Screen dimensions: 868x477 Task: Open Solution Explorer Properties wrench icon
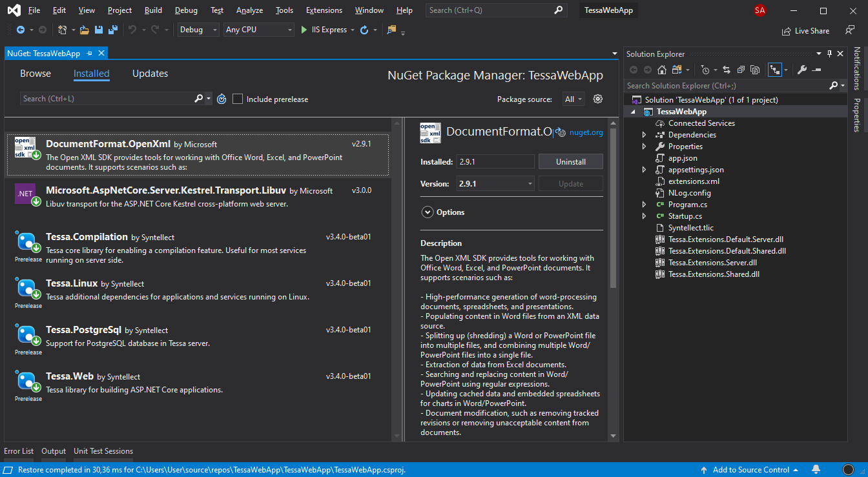802,70
